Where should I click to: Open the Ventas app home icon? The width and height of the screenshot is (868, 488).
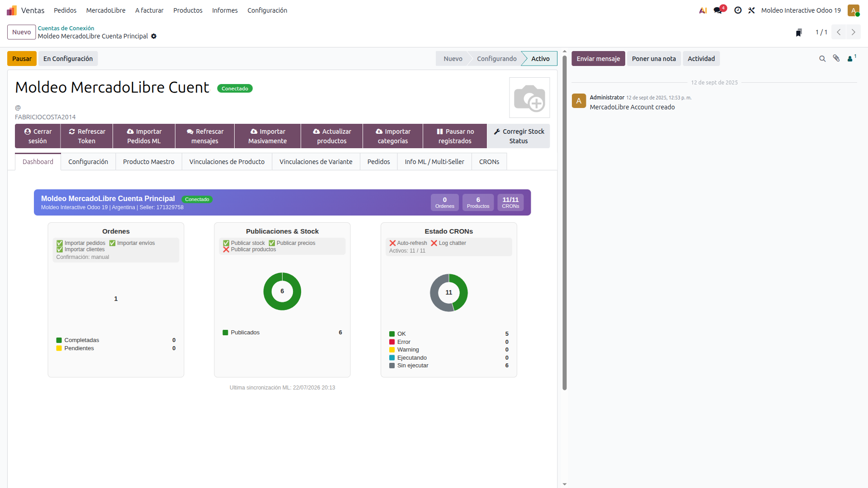pyautogui.click(x=12, y=10)
